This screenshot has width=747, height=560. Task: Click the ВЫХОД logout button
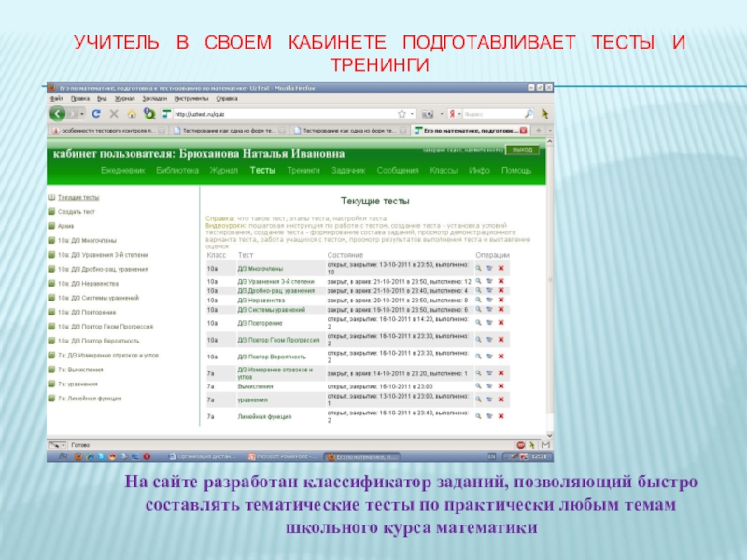click(x=522, y=150)
